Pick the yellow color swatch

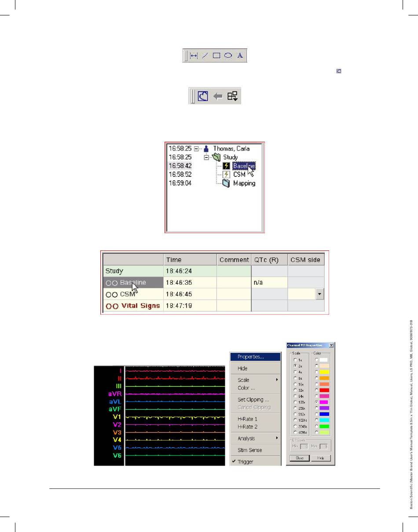pyautogui.click(x=324, y=372)
